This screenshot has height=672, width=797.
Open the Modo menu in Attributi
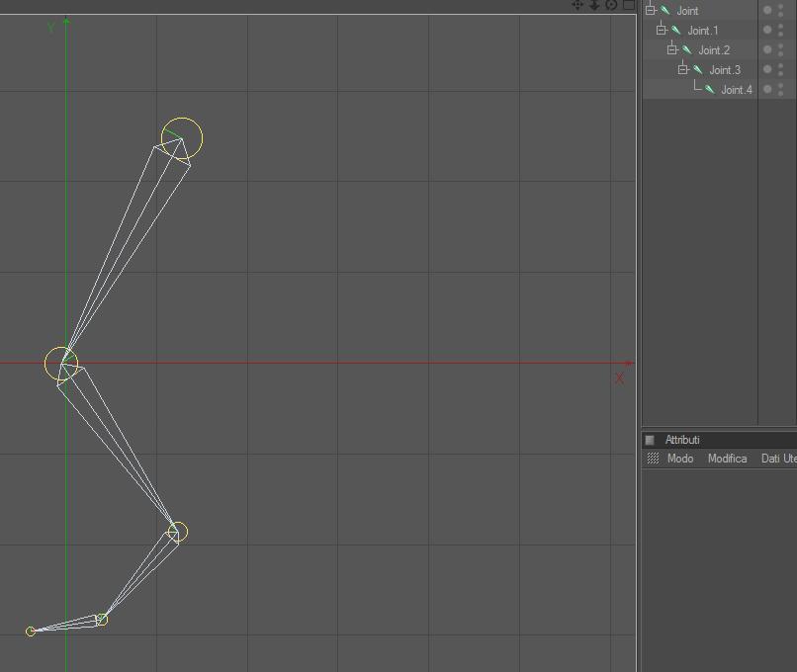click(x=680, y=459)
